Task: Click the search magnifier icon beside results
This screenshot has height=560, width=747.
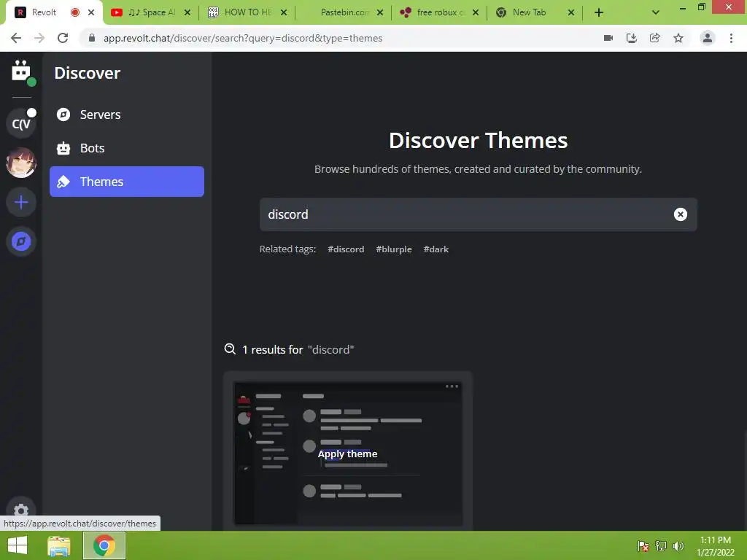Action: [x=230, y=349]
